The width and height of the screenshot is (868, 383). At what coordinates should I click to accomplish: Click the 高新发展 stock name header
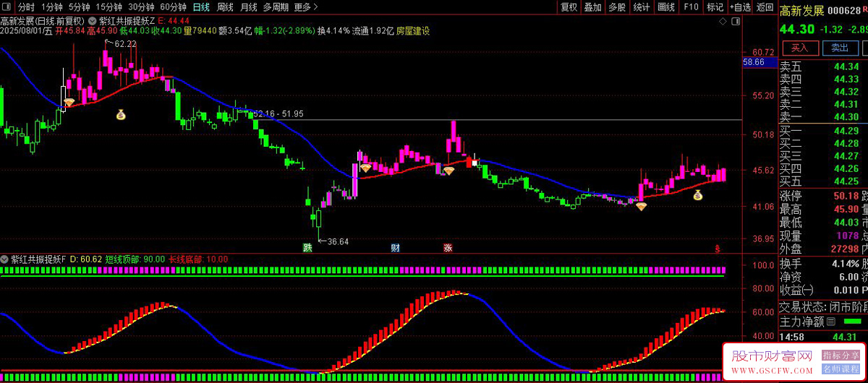[801, 10]
